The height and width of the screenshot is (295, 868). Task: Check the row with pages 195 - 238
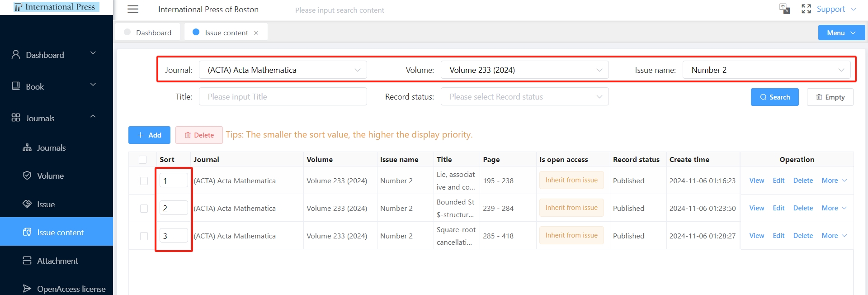tap(144, 181)
